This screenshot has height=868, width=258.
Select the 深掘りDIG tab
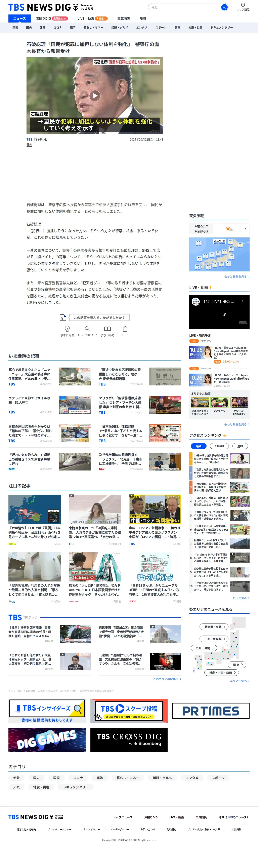51,18
